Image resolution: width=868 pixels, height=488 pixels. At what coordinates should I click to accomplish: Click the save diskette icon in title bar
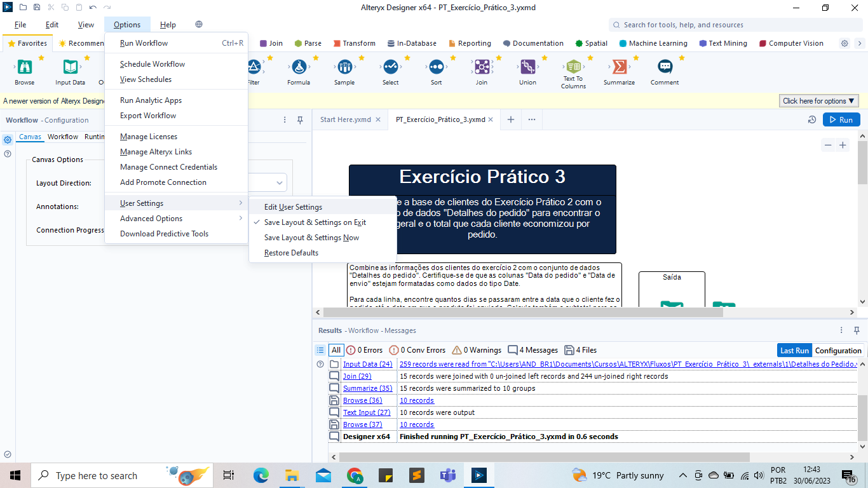click(37, 8)
